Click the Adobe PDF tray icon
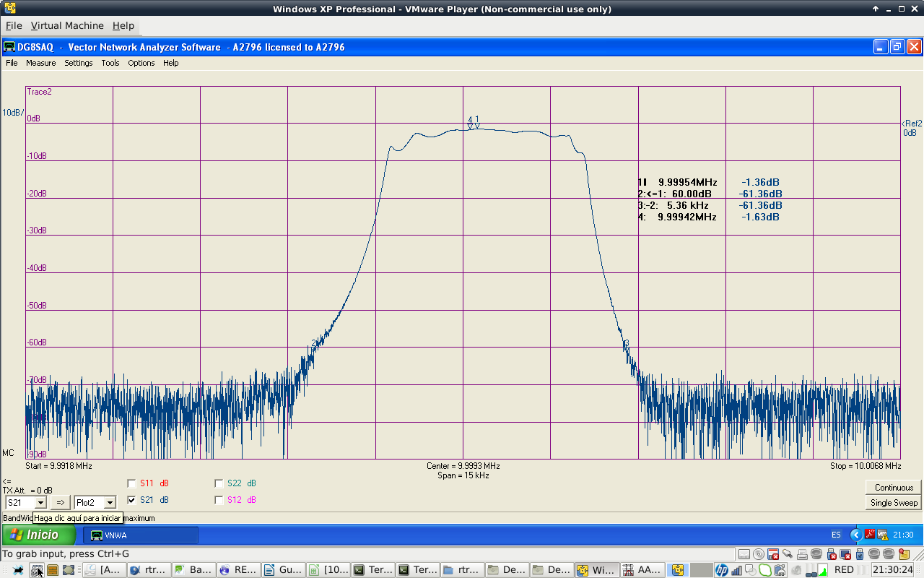924x578 pixels. (x=870, y=535)
